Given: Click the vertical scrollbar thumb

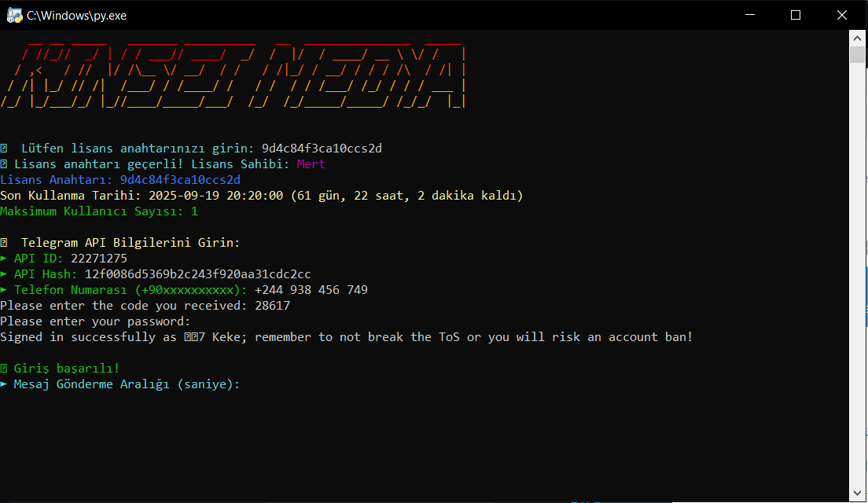Looking at the screenshot, I should click(x=858, y=54).
